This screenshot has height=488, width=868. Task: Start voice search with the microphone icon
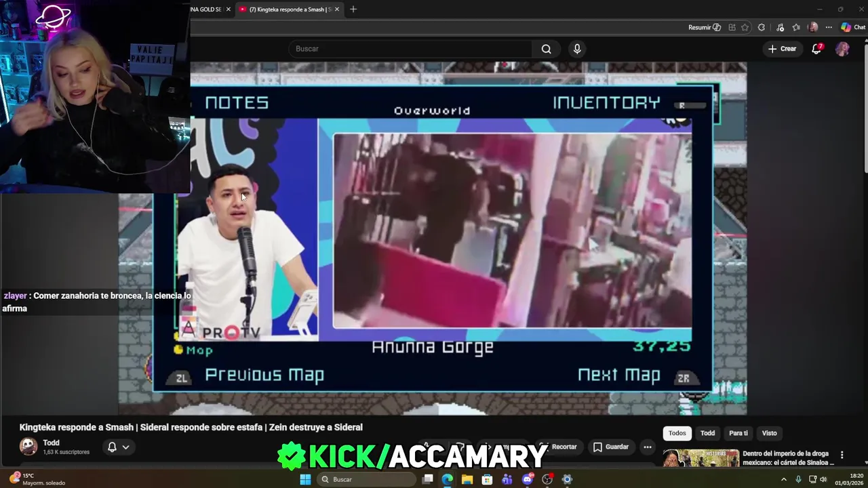[577, 49]
